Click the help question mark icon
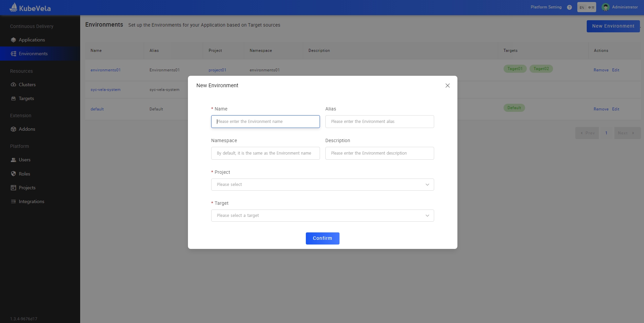The height and width of the screenshot is (323, 644). [x=569, y=7]
